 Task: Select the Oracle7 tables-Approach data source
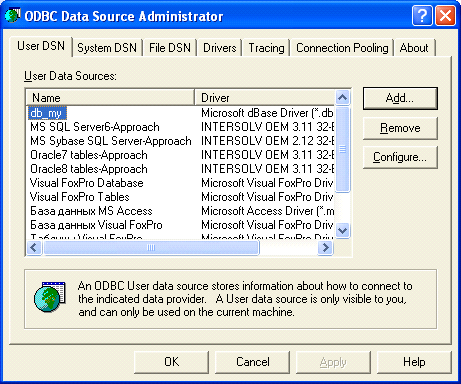tap(89, 155)
